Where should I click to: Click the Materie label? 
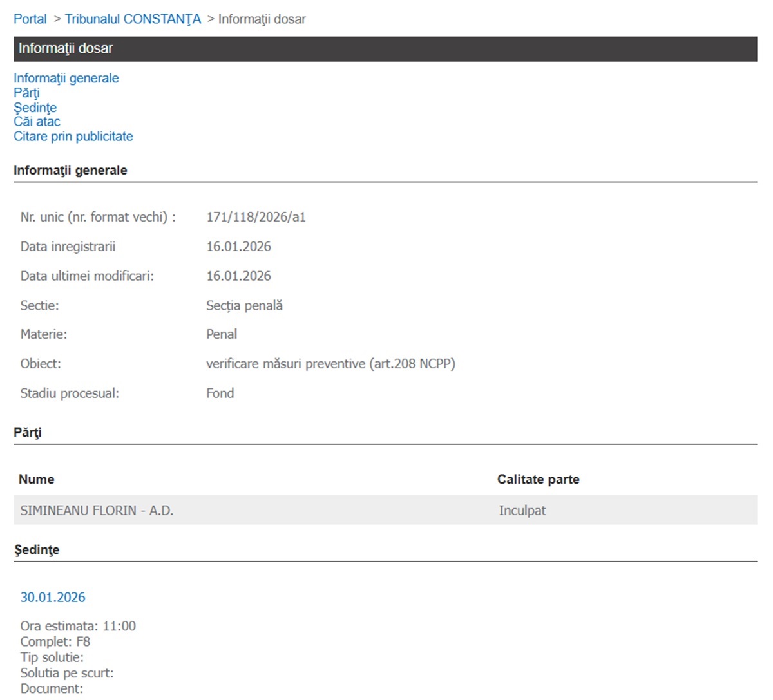point(44,334)
